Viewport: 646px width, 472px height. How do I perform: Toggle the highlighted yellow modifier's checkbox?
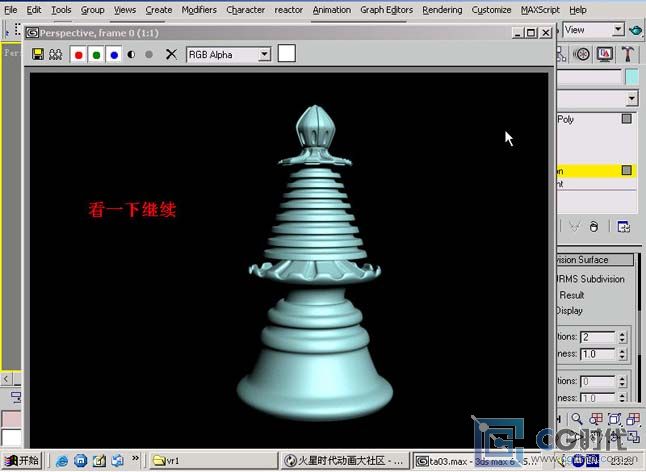click(626, 170)
